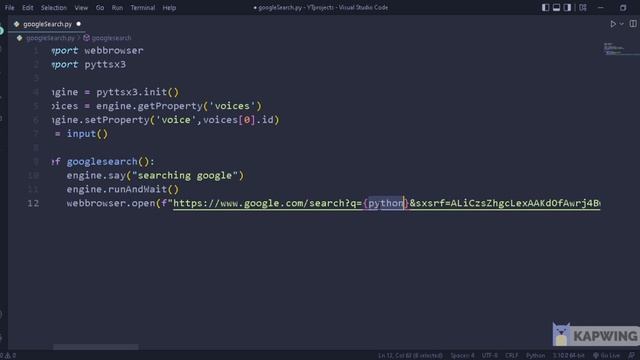Open the Customize Layout icon

(583, 7)
